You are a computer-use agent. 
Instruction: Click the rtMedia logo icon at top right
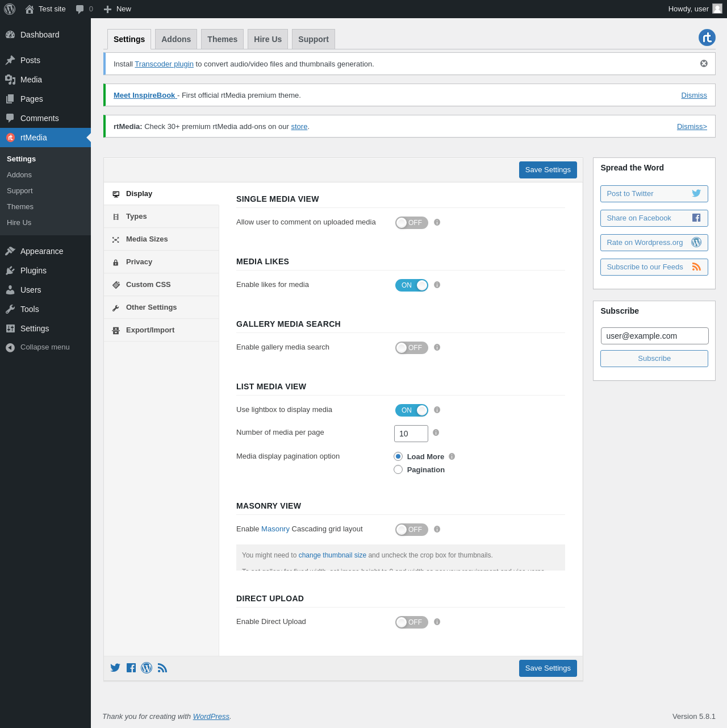[x=707, y=38]
